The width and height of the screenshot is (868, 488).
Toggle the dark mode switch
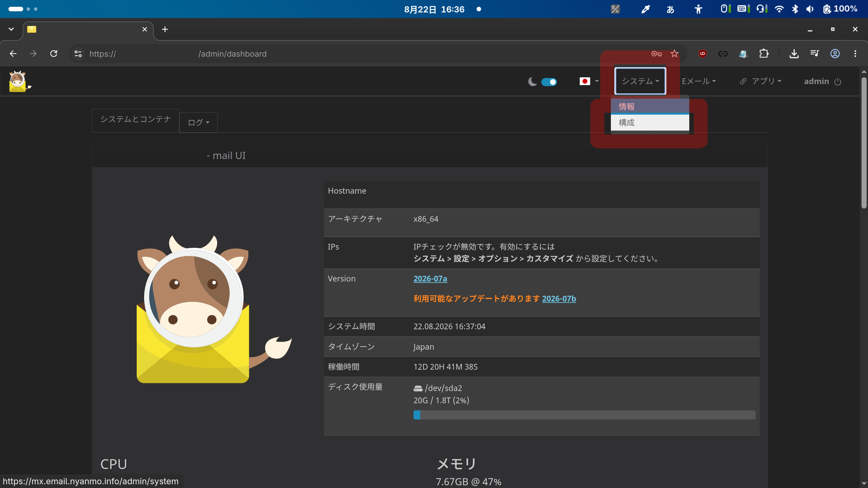coord(549,82)
